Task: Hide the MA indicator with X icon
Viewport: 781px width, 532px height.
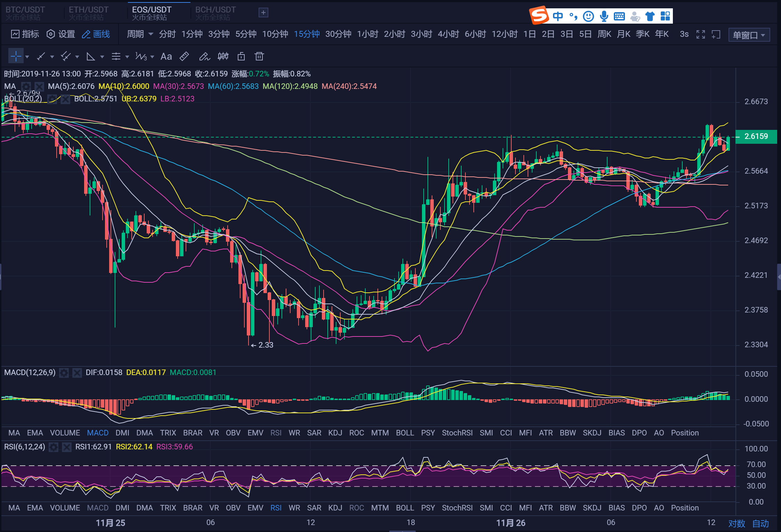Action: tap(39, 86)
